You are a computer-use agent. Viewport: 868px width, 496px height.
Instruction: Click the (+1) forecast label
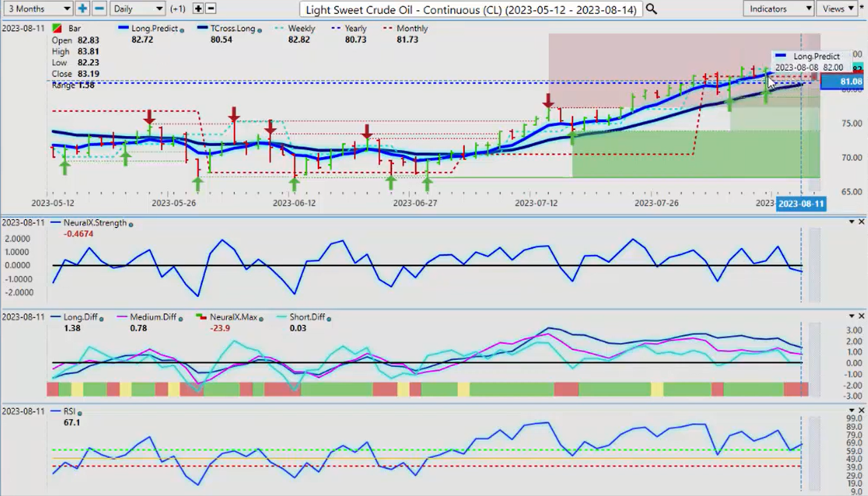tap(178, 9)
